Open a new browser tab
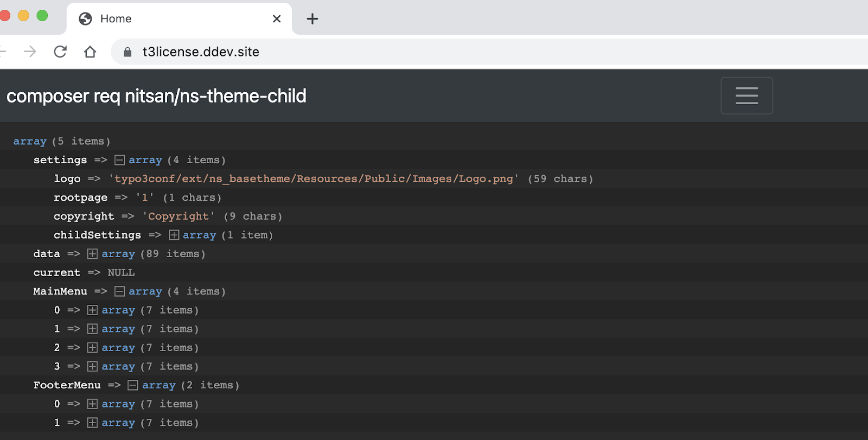Viewport: 868px width, 440px height. coord(312,19)
